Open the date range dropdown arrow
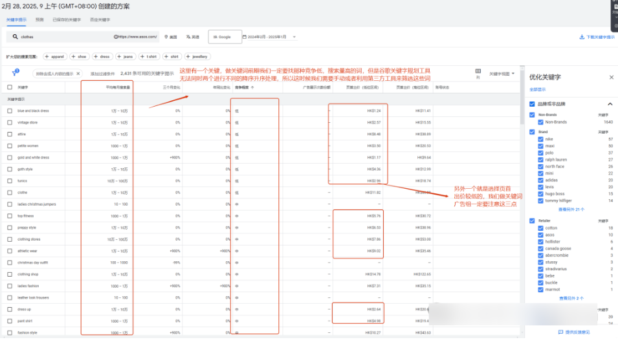Image resolution: width=618 pixels, height=364 pixels. 294,37
